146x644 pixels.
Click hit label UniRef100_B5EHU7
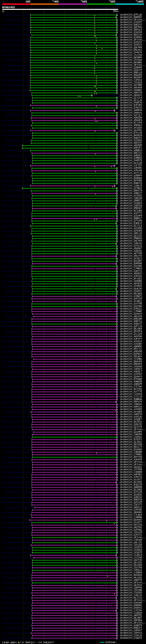pyautogui.click(x=131, y=208)
